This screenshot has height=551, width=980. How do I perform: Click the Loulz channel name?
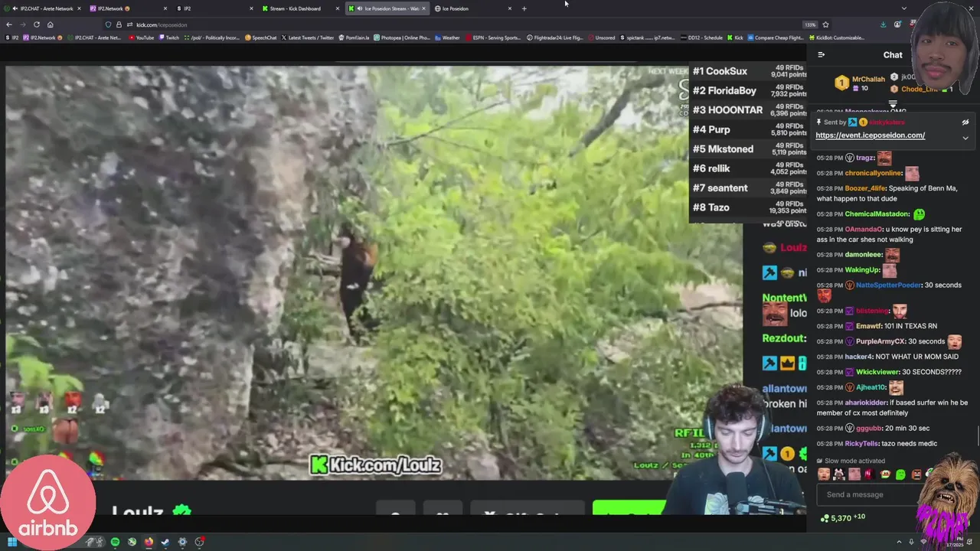[138, 512]
